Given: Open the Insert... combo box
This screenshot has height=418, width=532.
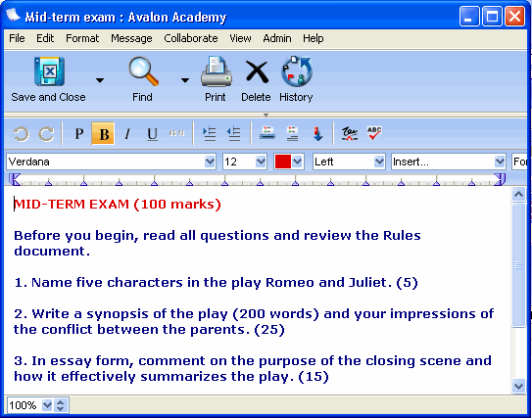Looking at the screenshot, I should [x=448, y=162].
